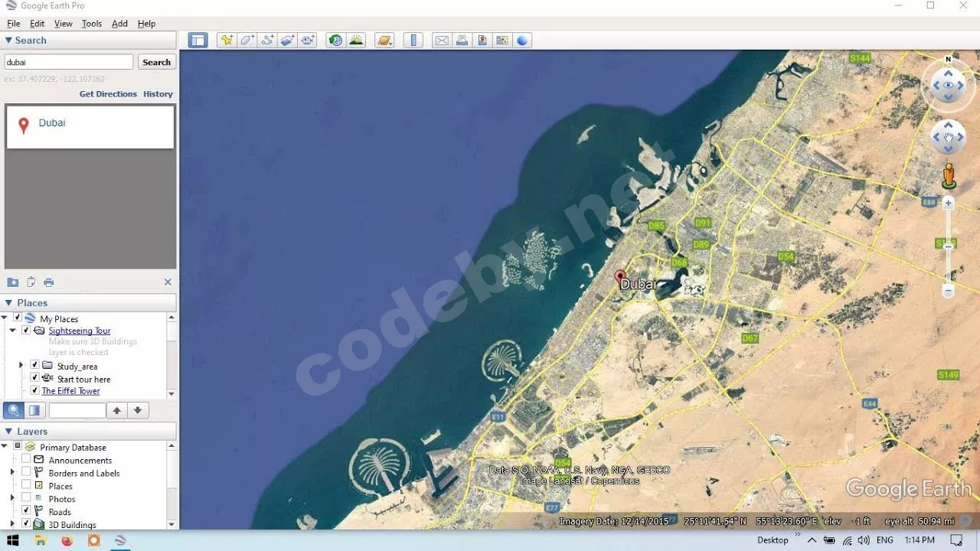Open the search History link
The height and width of the screenshot is (551, 980).
pyautogui.click(x=158, y=94)
